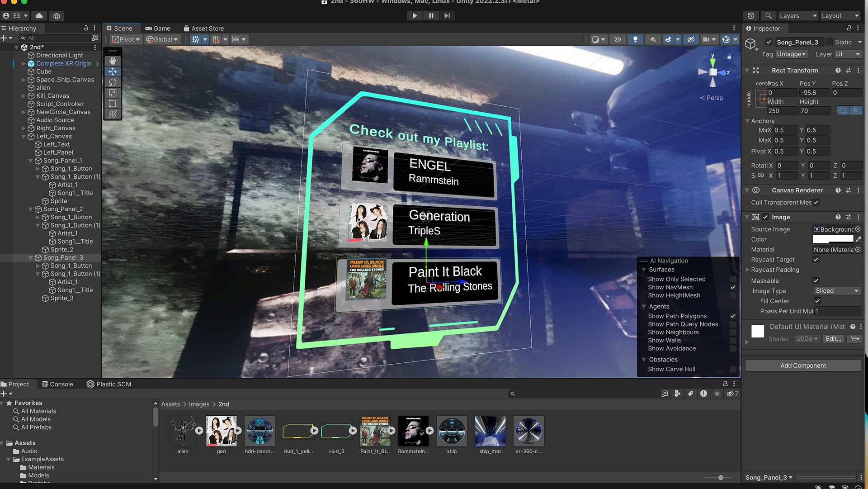
Task: Open the Global handle rotation dropdown
Action: pyautogui.click(x=162, y=40)
